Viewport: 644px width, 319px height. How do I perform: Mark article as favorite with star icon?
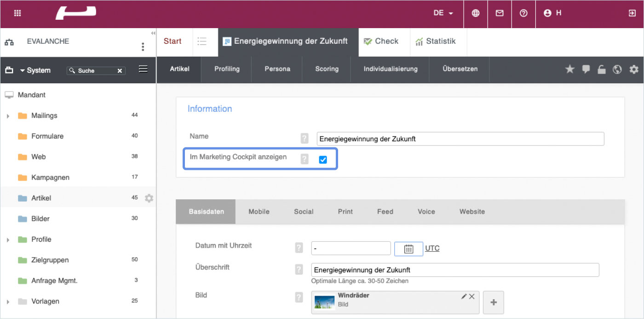(570, 69)
